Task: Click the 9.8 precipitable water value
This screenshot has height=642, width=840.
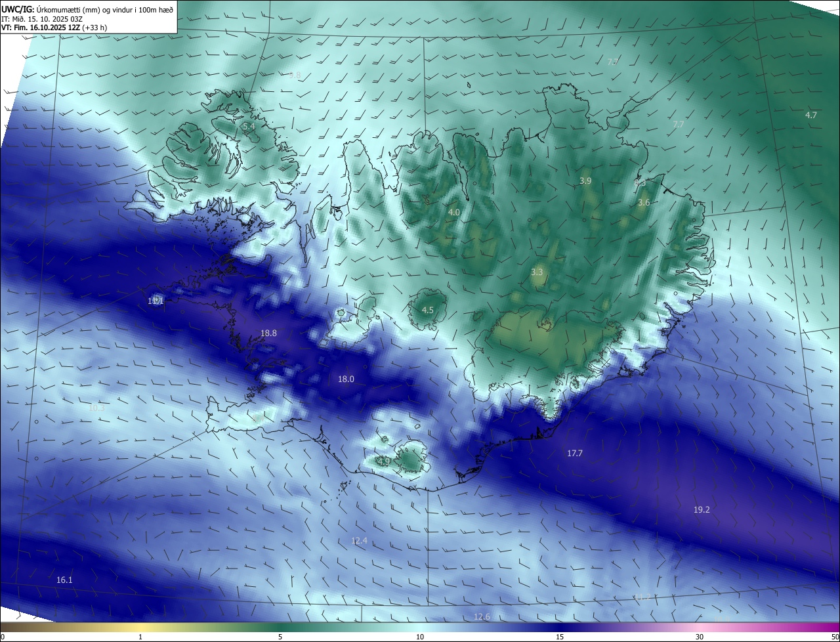Action: pyautogui.click(x=295, y=75)
